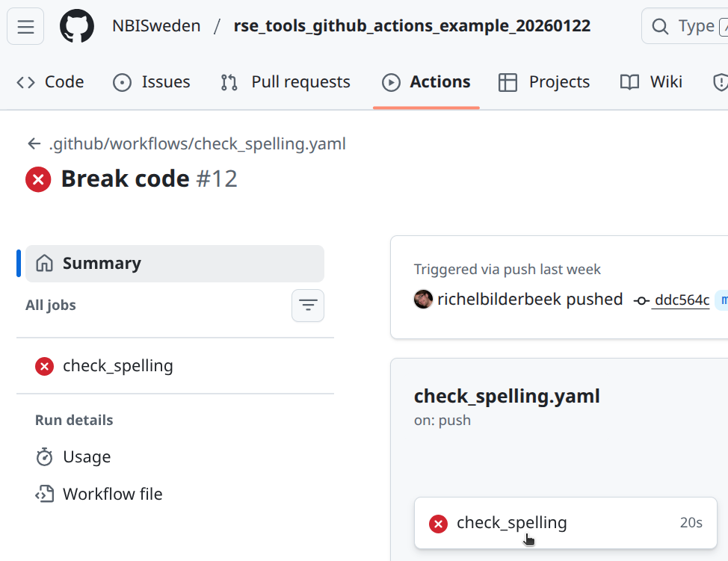
Task: Switch to the Code tab
Action: point(50,82)
